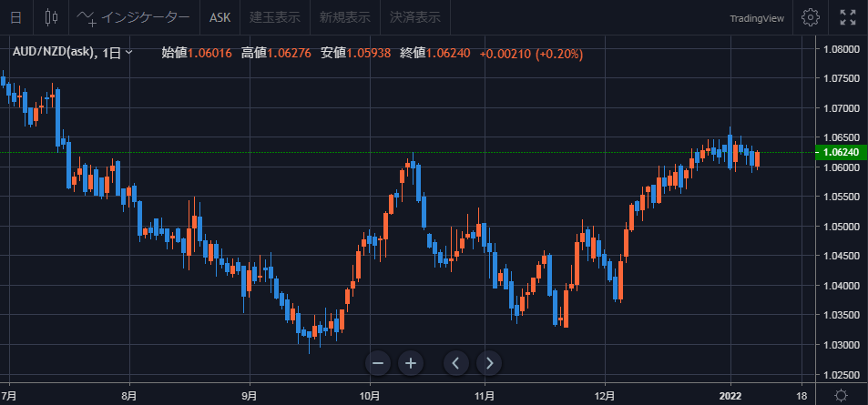Click the 1.02500 price axis label
The image size is (868, 405).
(841, 375)
